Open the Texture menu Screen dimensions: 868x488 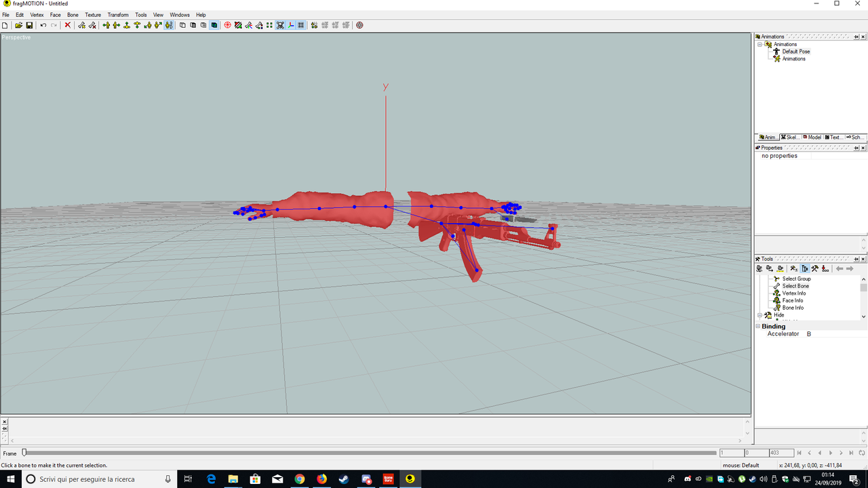(93, 14)
